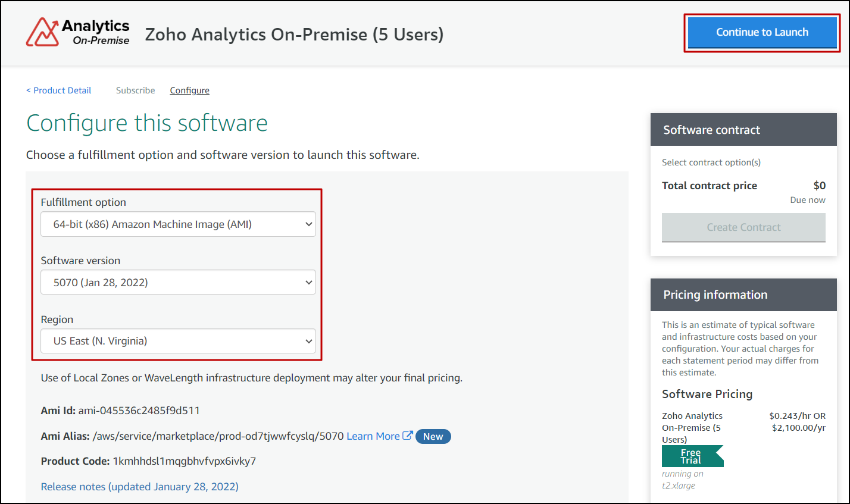Screen dimensions: 850x504
Task: Open the Release notes link
Action: tap(139, 486)
